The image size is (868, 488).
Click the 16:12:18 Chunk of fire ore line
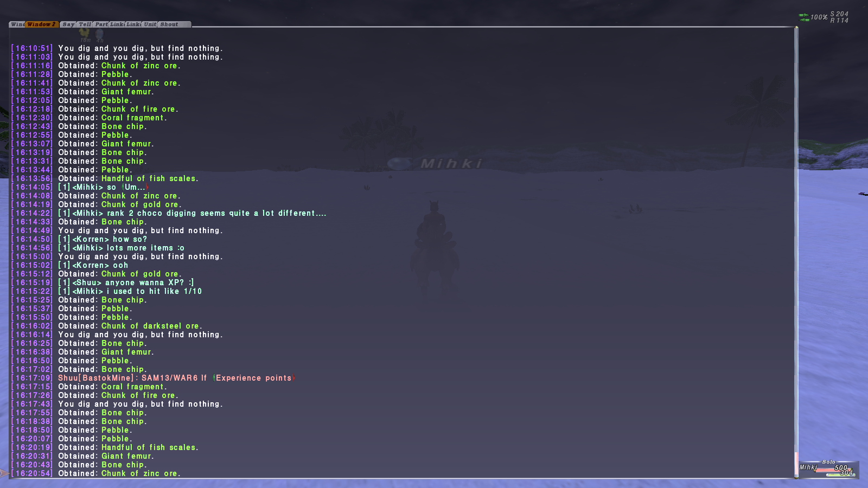tap(94, 109)
